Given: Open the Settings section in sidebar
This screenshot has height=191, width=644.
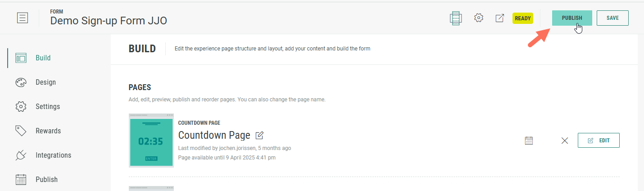Looking at the screenshot, I should tap(47, 107).
